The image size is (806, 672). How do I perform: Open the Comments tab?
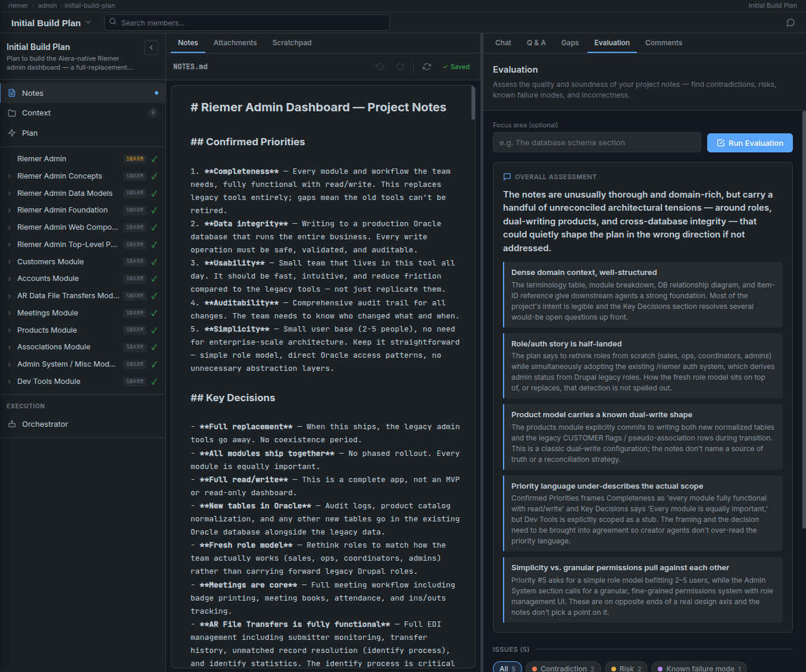[x=664, y=43]
